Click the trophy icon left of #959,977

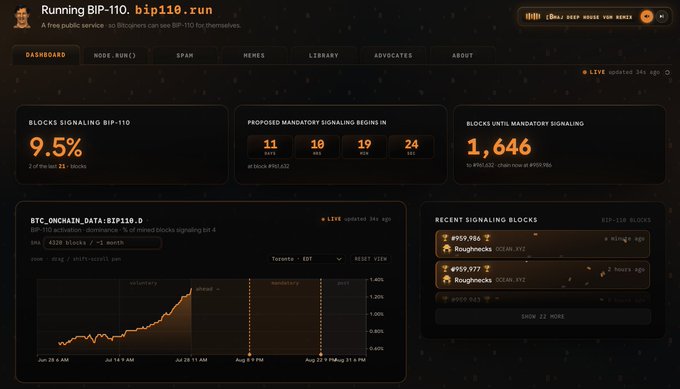click(445, 269)
